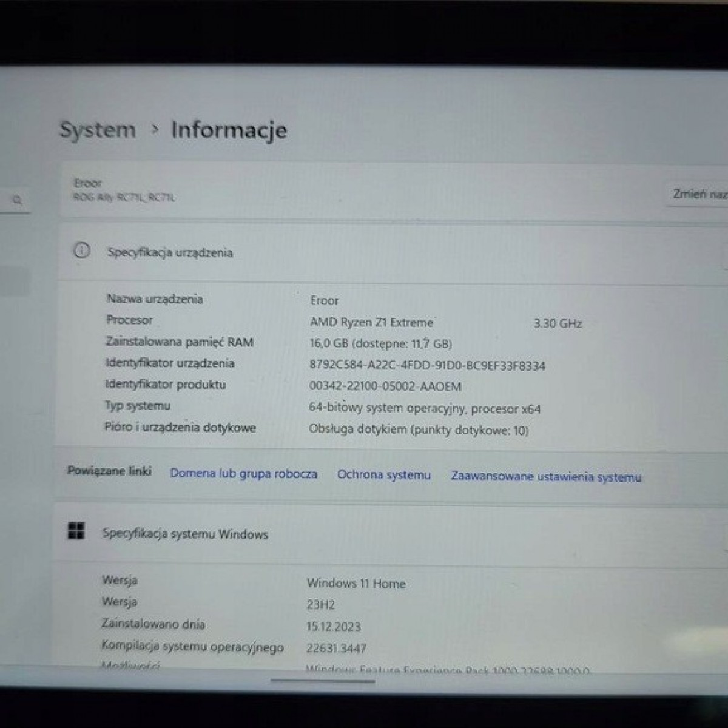Click the Identyfikator urządzenia GUID value

click(x=427, y=366)
